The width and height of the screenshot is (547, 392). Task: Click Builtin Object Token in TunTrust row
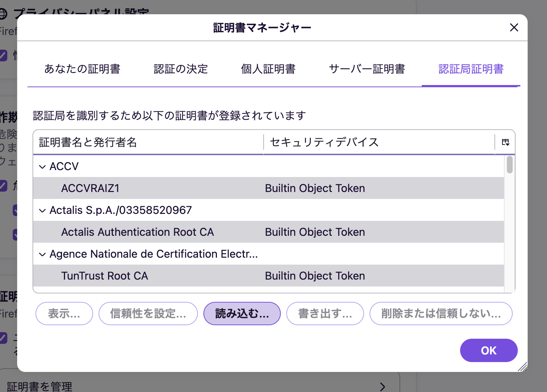[x=315, y=276]
